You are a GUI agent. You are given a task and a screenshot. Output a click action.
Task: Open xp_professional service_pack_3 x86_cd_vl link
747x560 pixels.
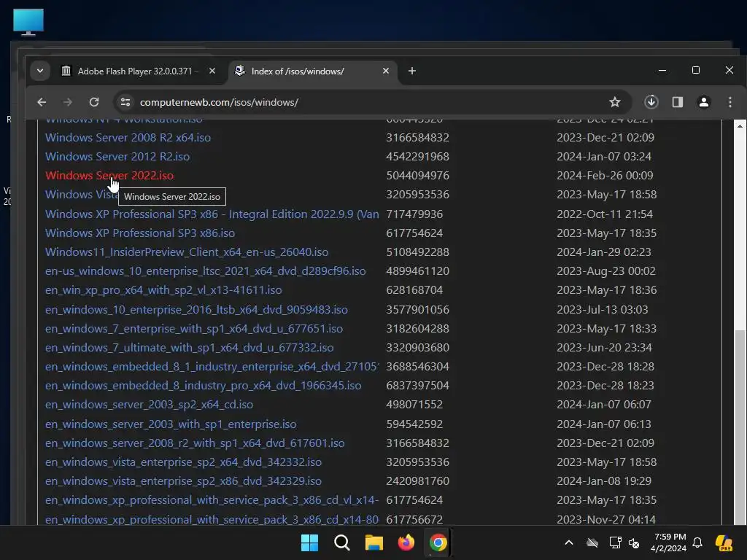click(x=212, y=500)
